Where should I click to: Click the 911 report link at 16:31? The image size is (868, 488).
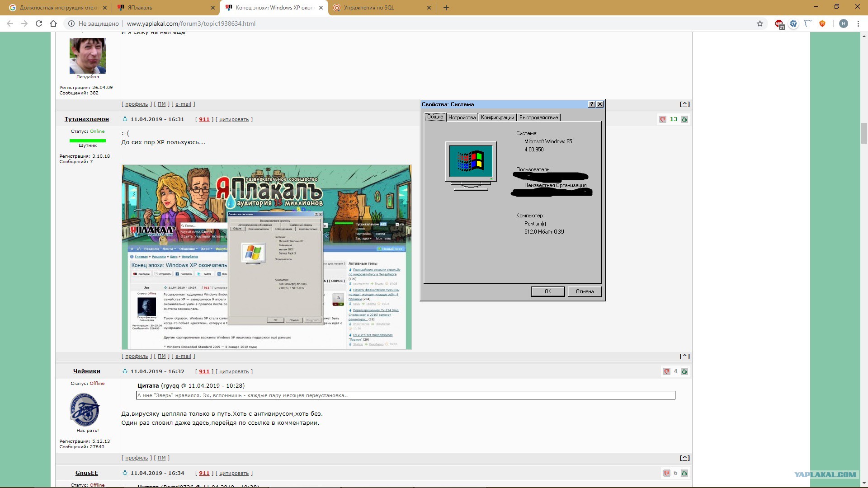coord(204,119)
